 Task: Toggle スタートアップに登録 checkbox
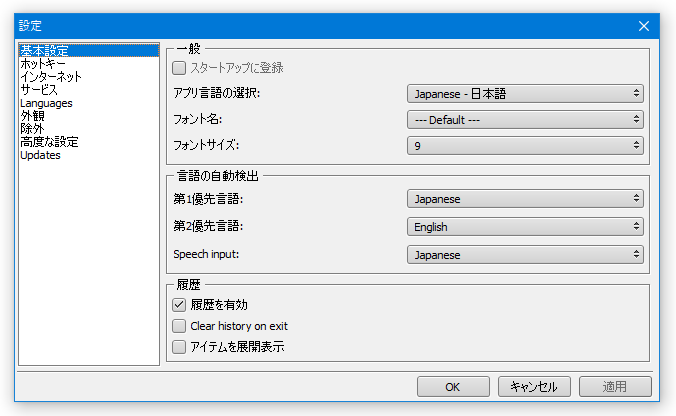pyautogui.click(x=179, y=68)
